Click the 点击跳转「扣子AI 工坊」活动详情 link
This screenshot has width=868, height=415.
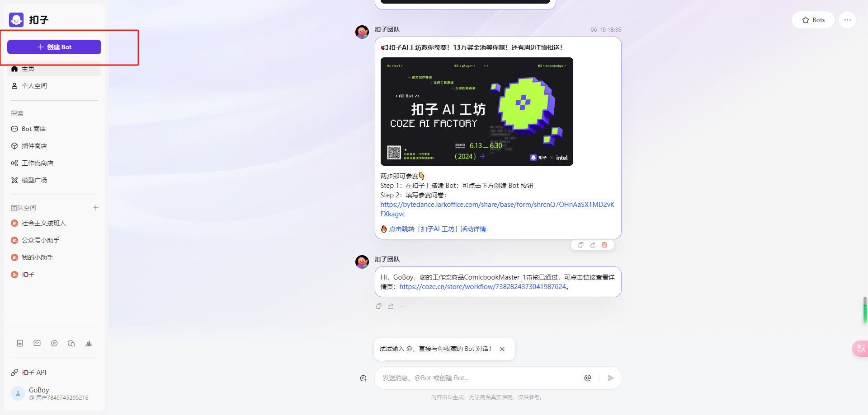[438, 229]
